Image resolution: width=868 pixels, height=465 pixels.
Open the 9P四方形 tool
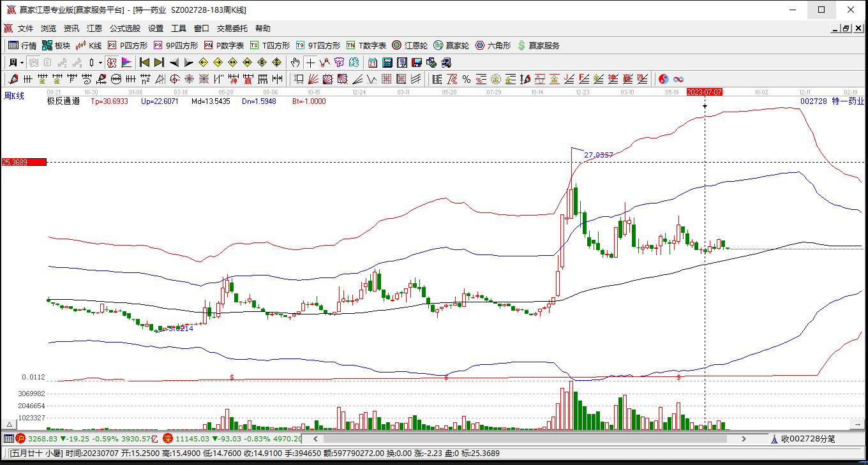[x=176, y=45]
